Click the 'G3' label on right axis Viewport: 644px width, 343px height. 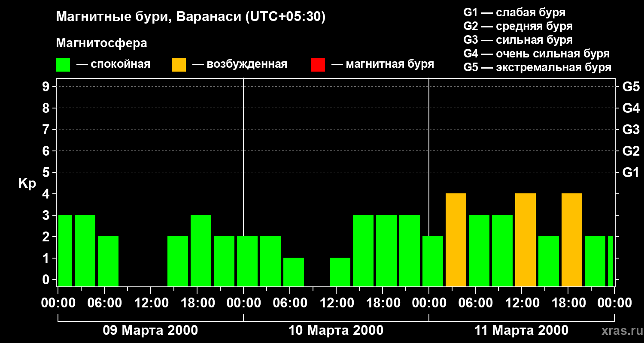tap(631, 129)
